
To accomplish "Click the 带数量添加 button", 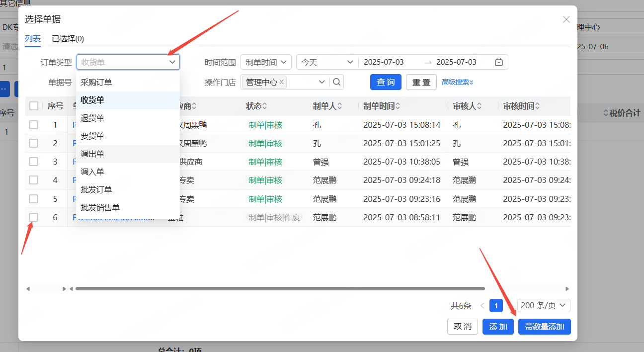I will click(x=545, y=327).
